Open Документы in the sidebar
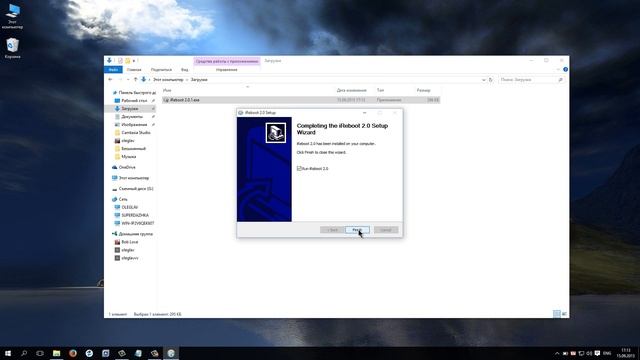Image resolution: width=640 pixels, height=360 pixels. (x=132, y=117)
